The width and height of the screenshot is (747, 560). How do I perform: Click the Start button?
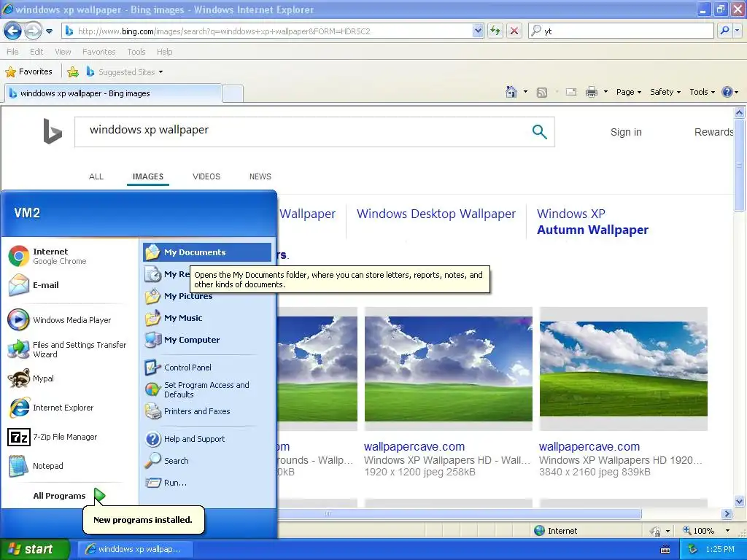[35, 549]
